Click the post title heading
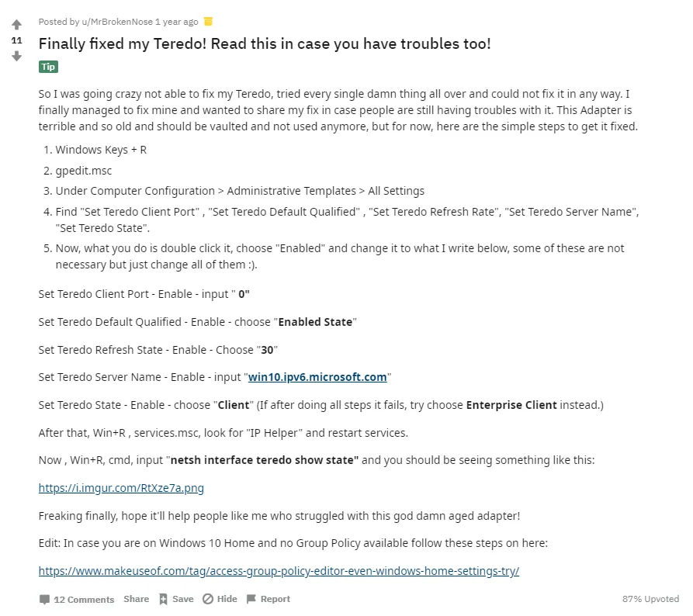The width and height of the screenshot is (693, 616). [x=265, y=43]
